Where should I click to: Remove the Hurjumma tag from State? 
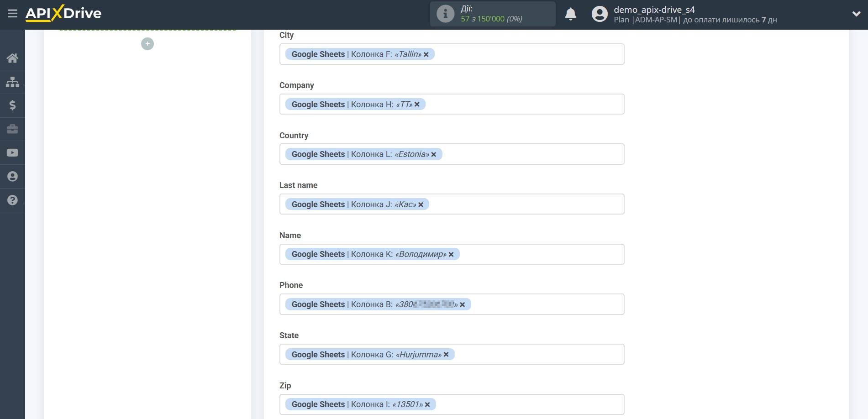446,355
